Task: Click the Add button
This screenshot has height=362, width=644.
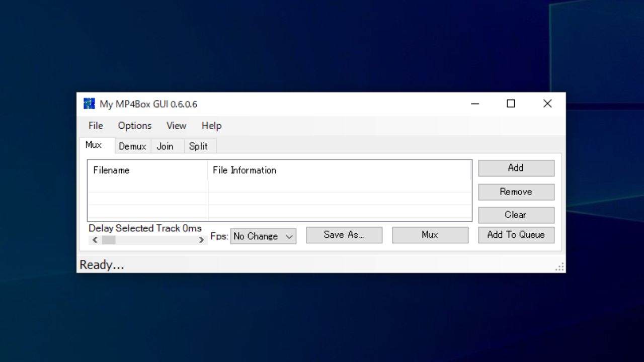Action: (516, 168)
